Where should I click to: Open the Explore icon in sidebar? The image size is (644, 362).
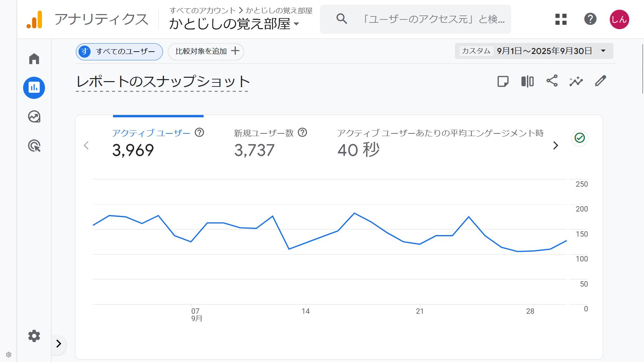[x=34, y=117]
